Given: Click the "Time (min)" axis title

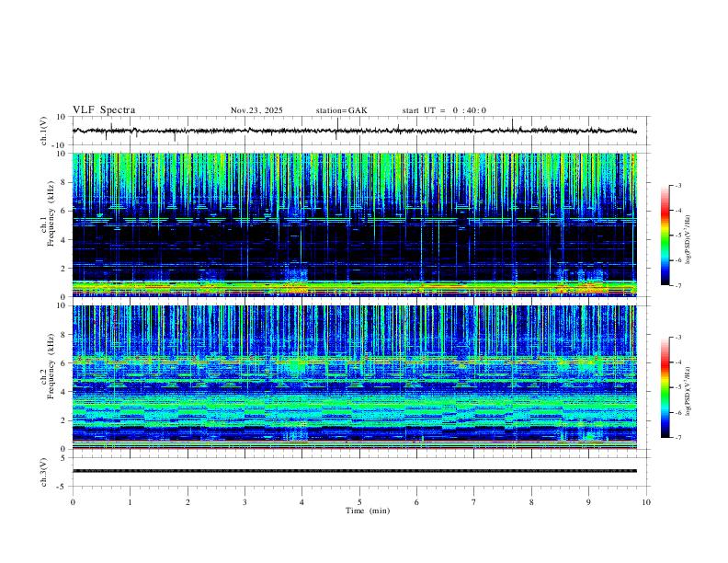Looking at the screenshot, I should pyautogui.click(x=368, y=511).
